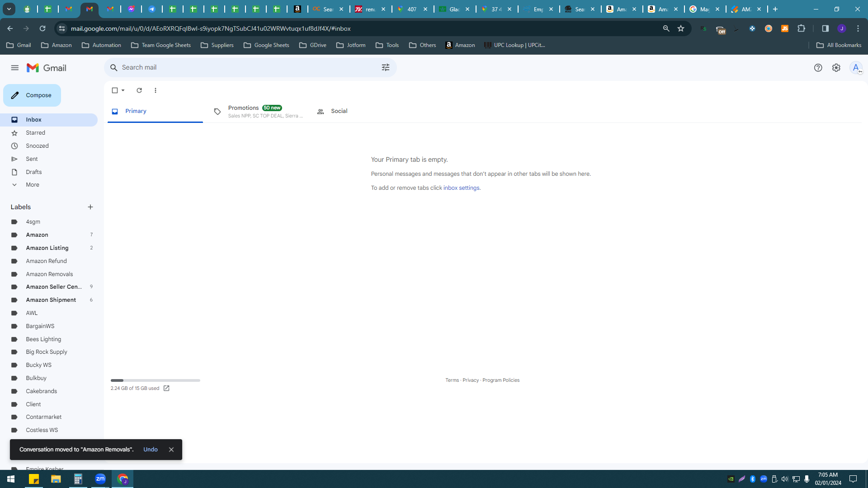The height and width of the screenshot is (488, 868).
Task: Open Zoom from the taskbar
Action: (100, 479)
